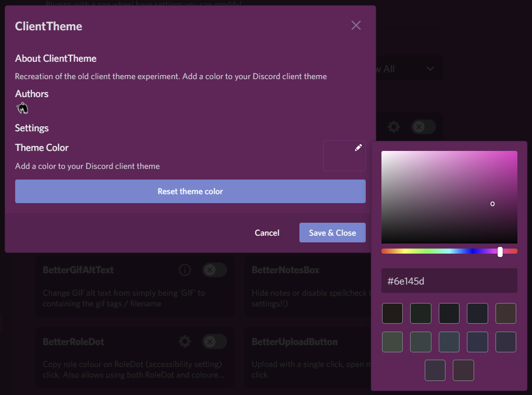Click Save & Close
The height and width of the screenshot is (395, 532).
[x=332, y=232]
